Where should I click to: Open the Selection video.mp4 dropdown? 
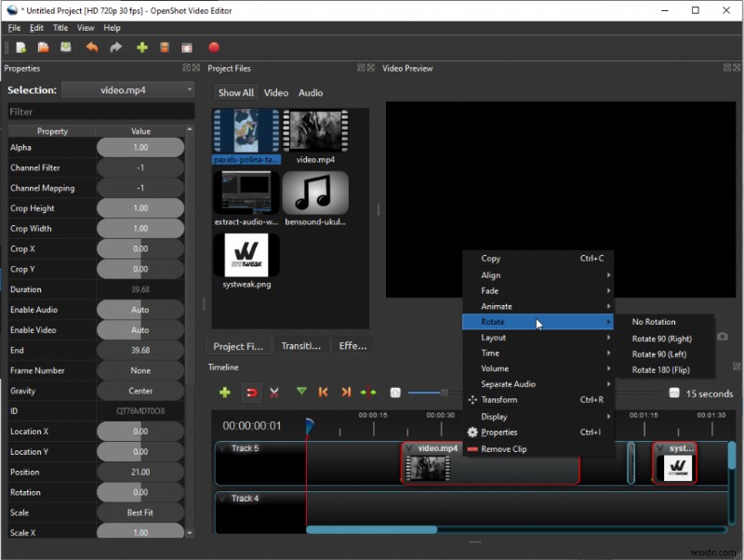coord(128,89)
